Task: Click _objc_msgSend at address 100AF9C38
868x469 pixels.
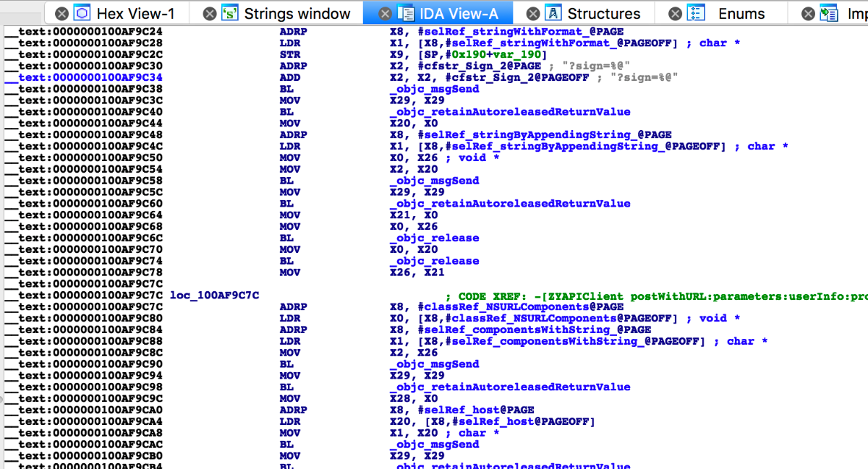Action: (x=434, y=89)
